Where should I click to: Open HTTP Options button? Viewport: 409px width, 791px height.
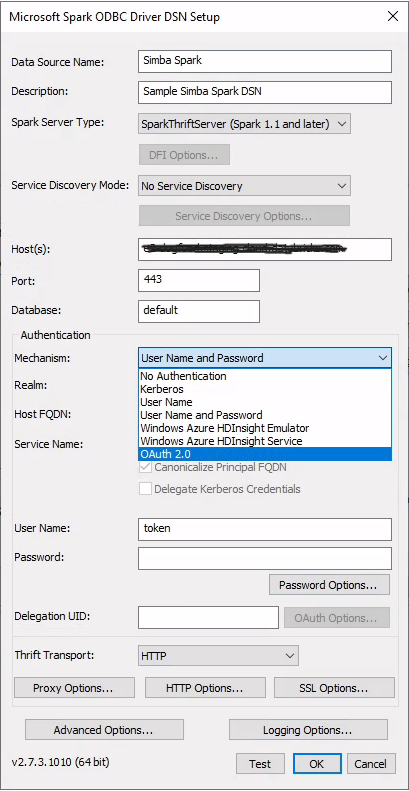pyautogui.click(x=205, y=688)
